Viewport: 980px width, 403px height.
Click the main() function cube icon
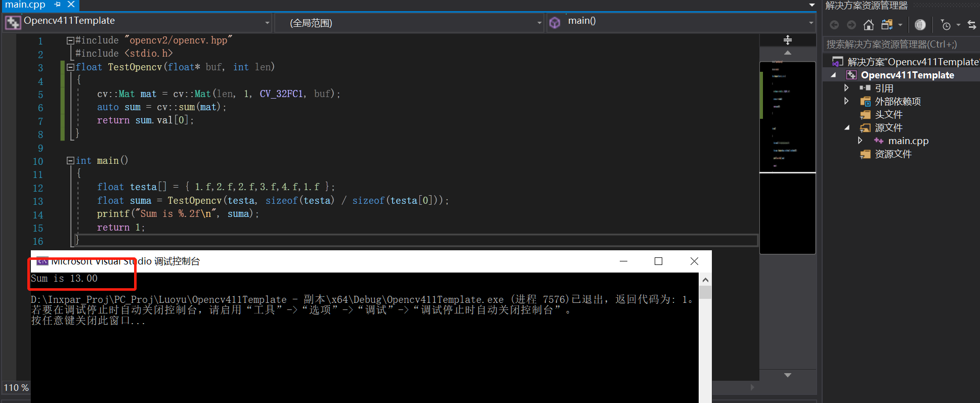(555, 23)
